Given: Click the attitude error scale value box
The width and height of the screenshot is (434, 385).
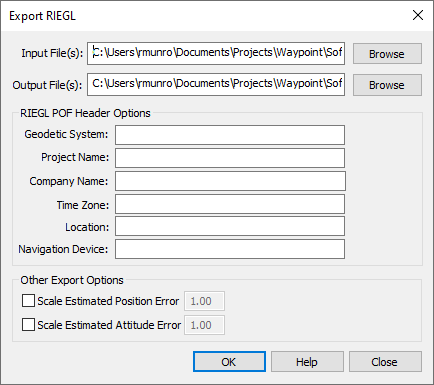Looking at the screenshot, I should tap(204, 325).
